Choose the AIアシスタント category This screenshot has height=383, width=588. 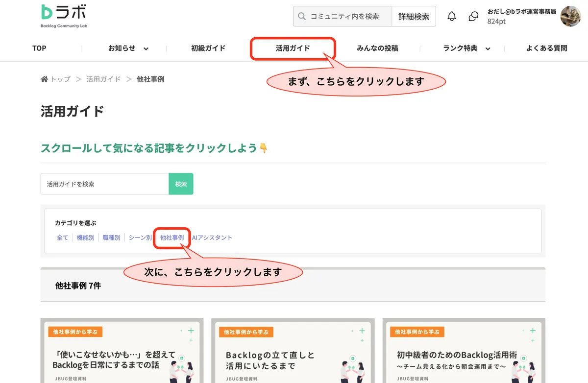click(212, 238)
